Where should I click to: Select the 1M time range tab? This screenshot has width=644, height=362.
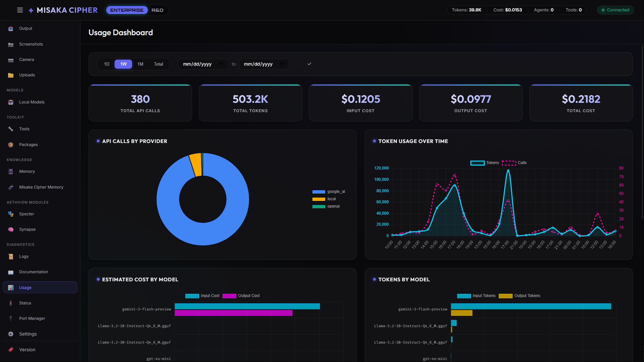(x=140, y=64)
